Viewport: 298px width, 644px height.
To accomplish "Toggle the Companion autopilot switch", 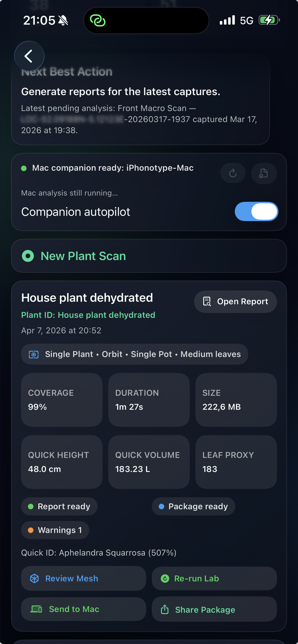I will tap(256, 211).
